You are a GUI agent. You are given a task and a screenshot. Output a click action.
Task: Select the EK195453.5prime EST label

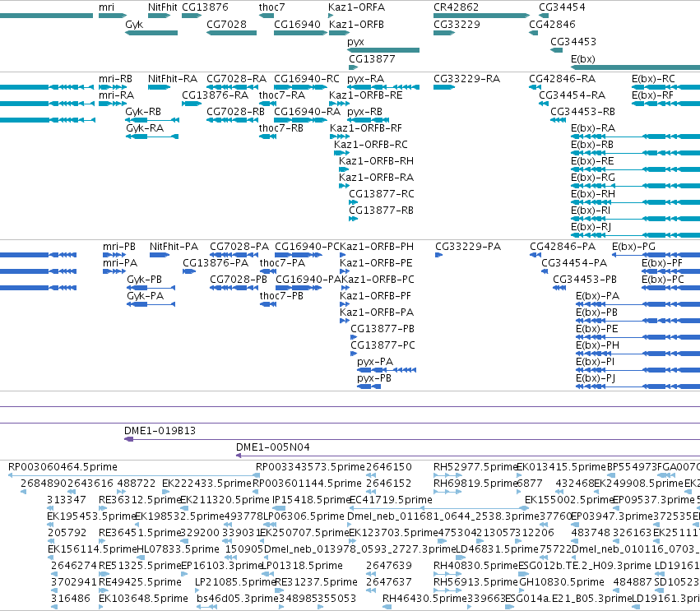coord(91,516)
